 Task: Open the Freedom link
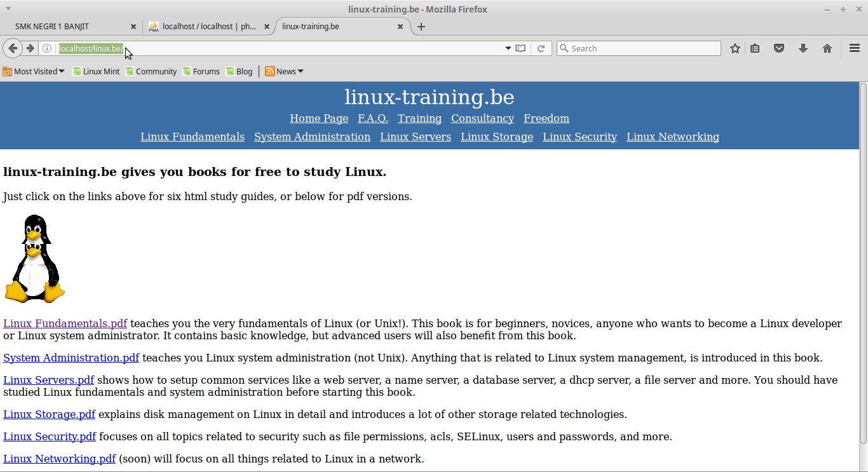(x=546, y=118)
